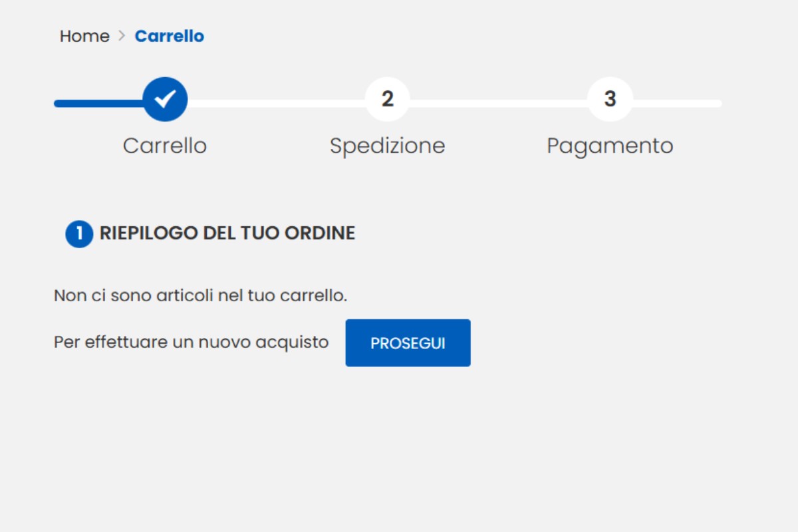Open the Home breadcrumb link

[84, 36]
